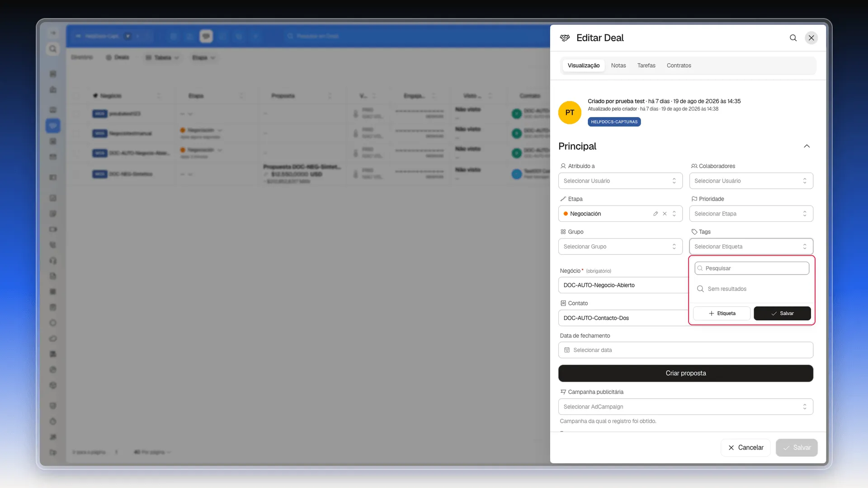Open the Atribuído a user dropdown

pos(620,181)
